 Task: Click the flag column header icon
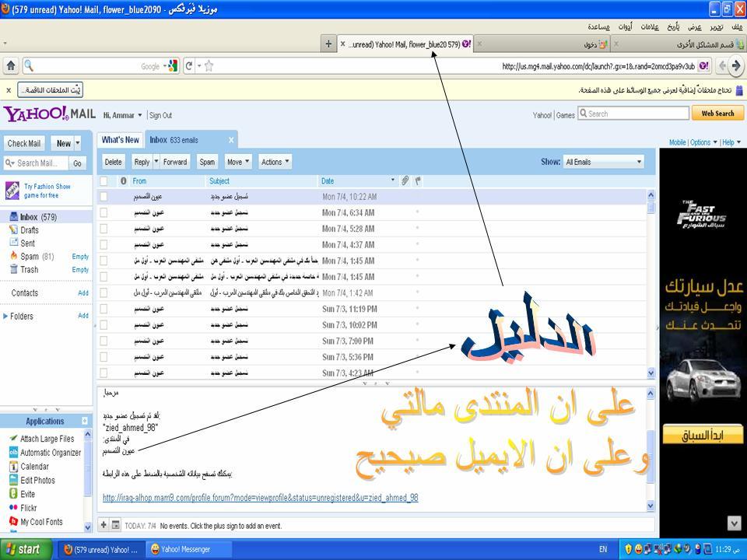418,181
